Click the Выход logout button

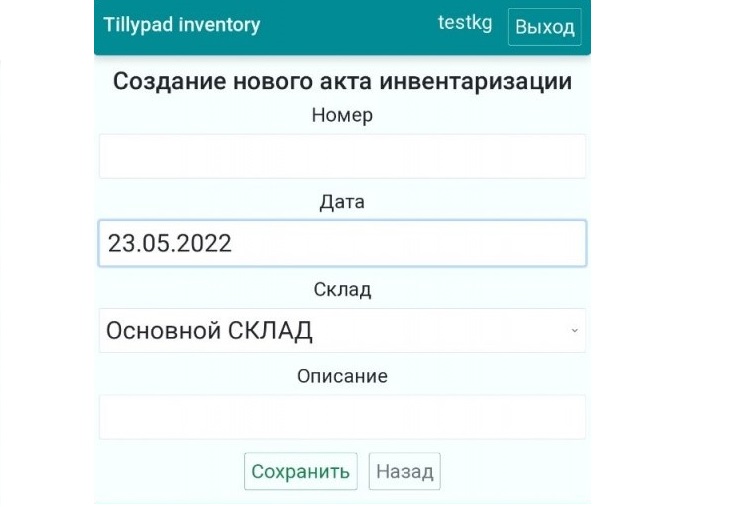coord(544,27)
